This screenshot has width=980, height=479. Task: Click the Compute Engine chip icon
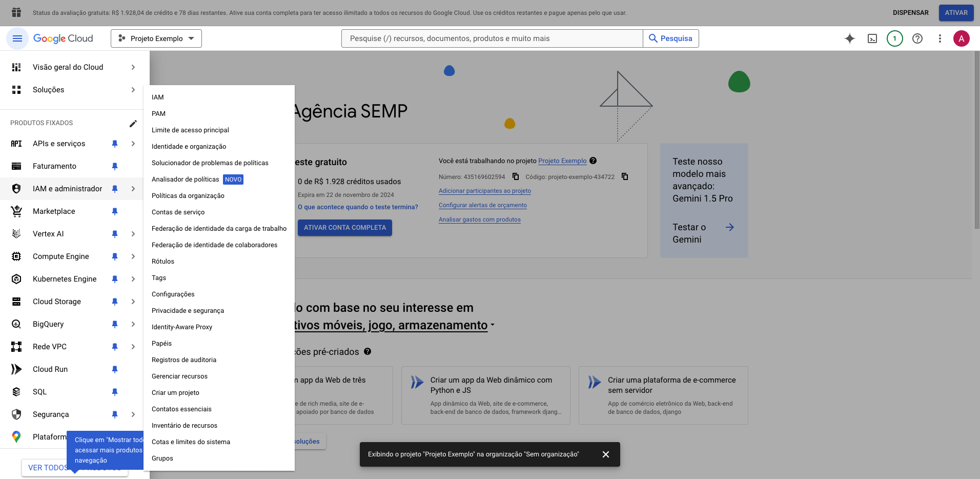(16, 256)
